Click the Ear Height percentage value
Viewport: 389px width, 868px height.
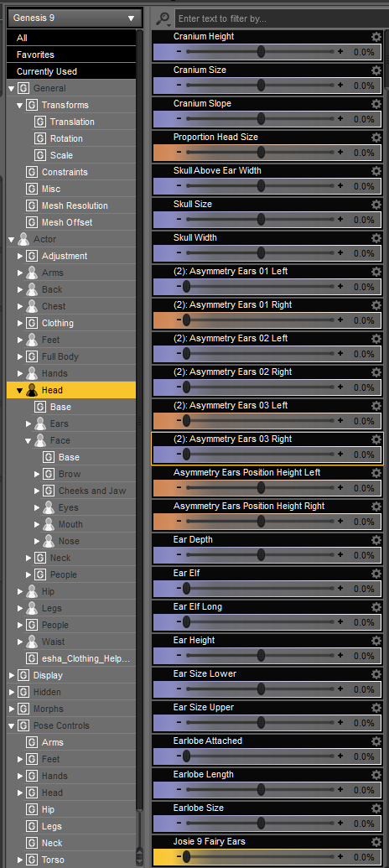pyautogui.click(x=364, y=656)
